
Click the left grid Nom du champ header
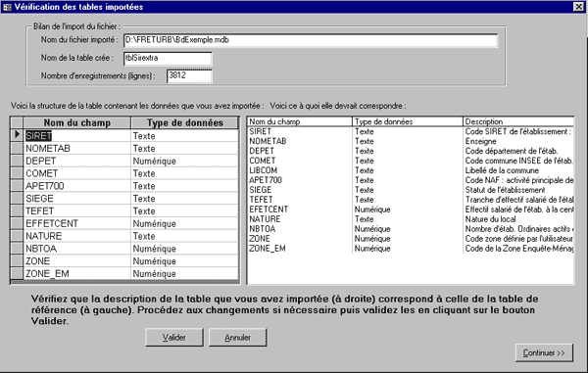(x=76, y=122)
